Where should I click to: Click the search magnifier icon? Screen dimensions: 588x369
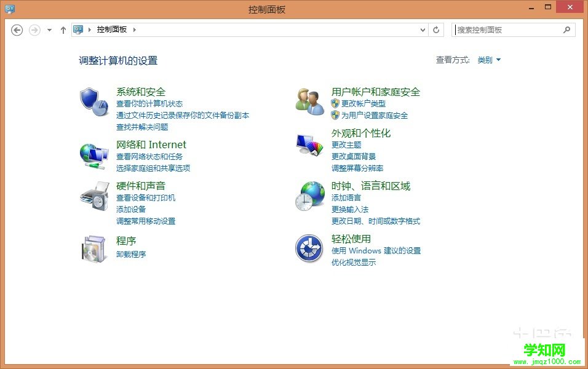coord(566,30)
